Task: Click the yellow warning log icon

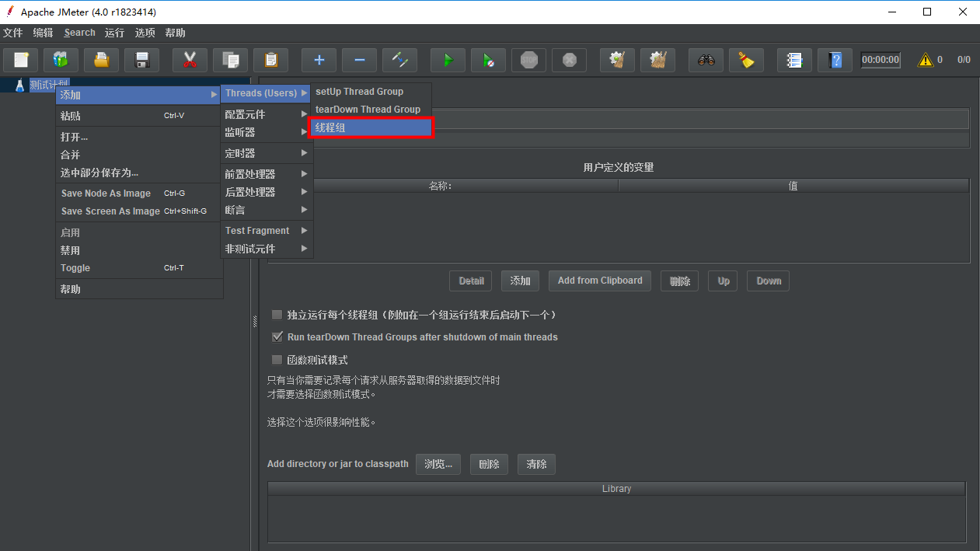Action: click(x=926, y=60)
